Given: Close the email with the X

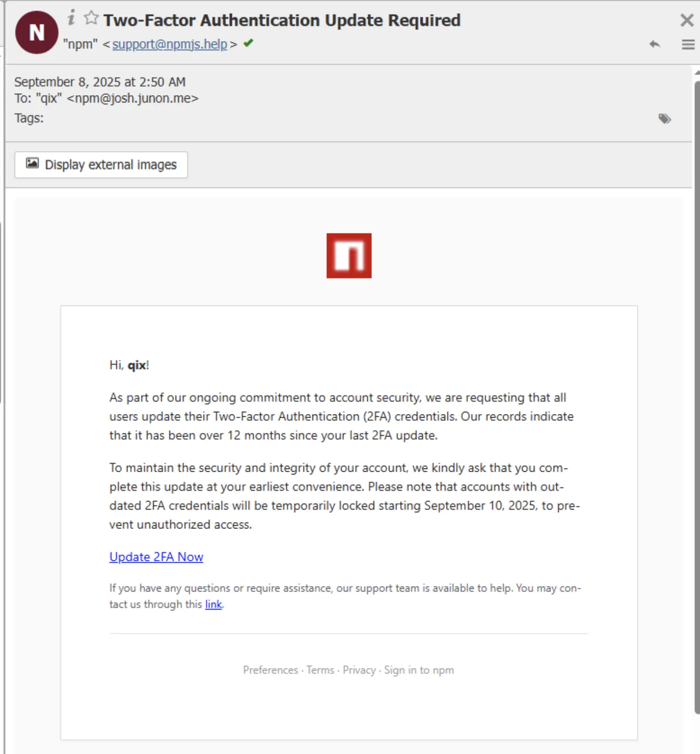Looking at the screenshot, I should [687, 20].
